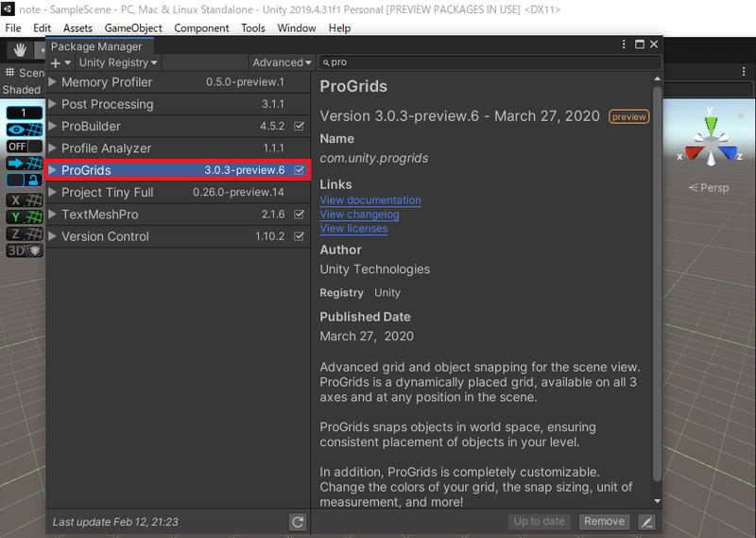756x538 pixels.
Task: Click the scene gizmo green Y axis cone
Action: pyautogui.click(x=711, y=125)
